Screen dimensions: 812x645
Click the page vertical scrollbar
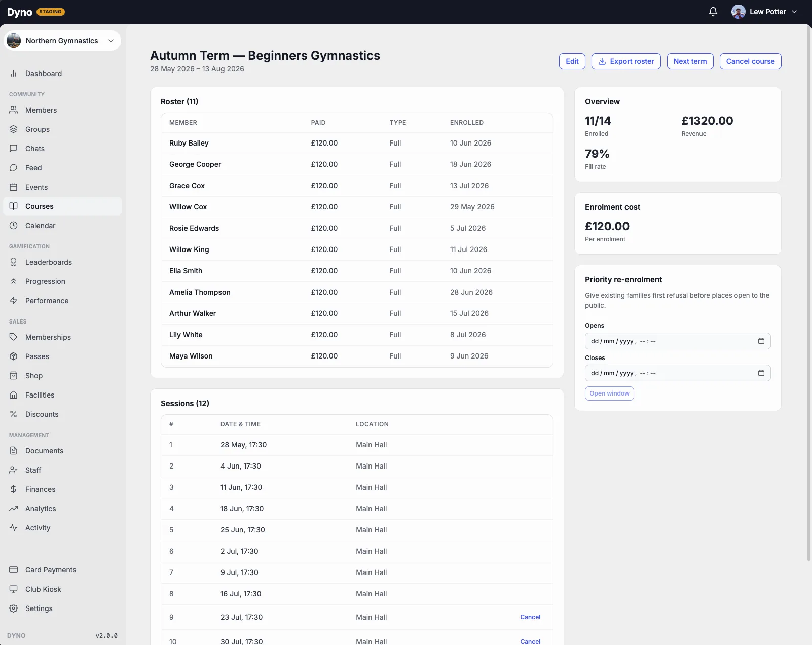pos(809,294)
